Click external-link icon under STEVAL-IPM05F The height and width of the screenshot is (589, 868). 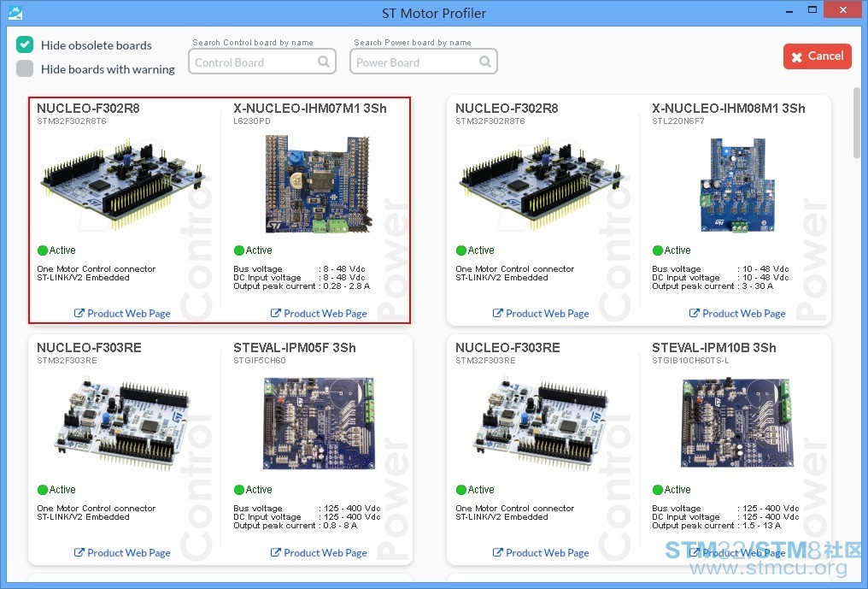pos(276,552)
